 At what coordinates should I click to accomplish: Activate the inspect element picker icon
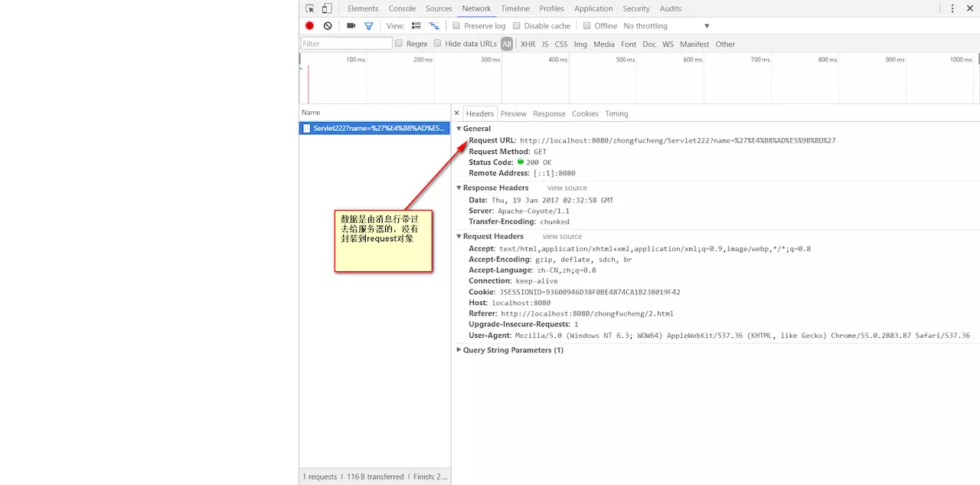click(x=310, y=8)
